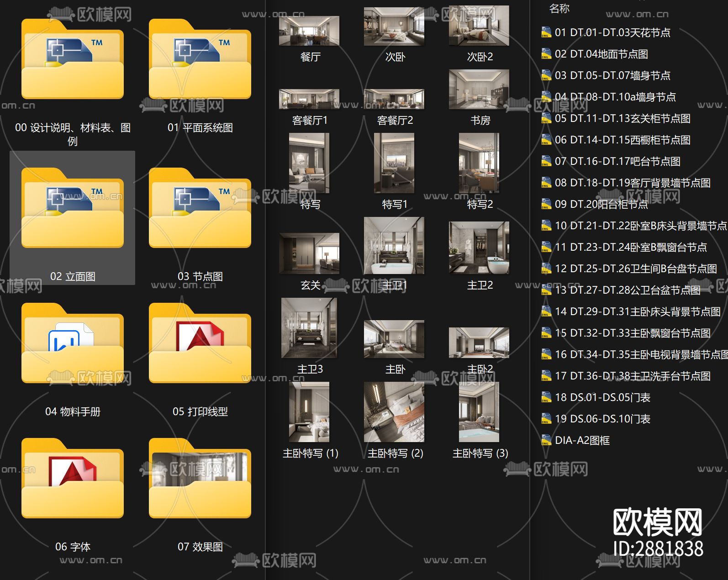
Task: Click the DWG icon beside 09 DT.20阳台柜节点
Action: pyautogui.click(x=546, y=204)
